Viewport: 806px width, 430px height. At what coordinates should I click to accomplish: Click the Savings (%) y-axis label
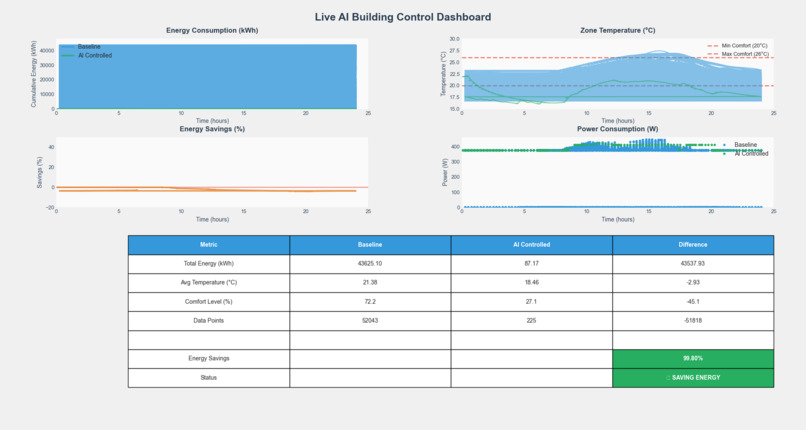pyautogui.click(x=39, y=173)
